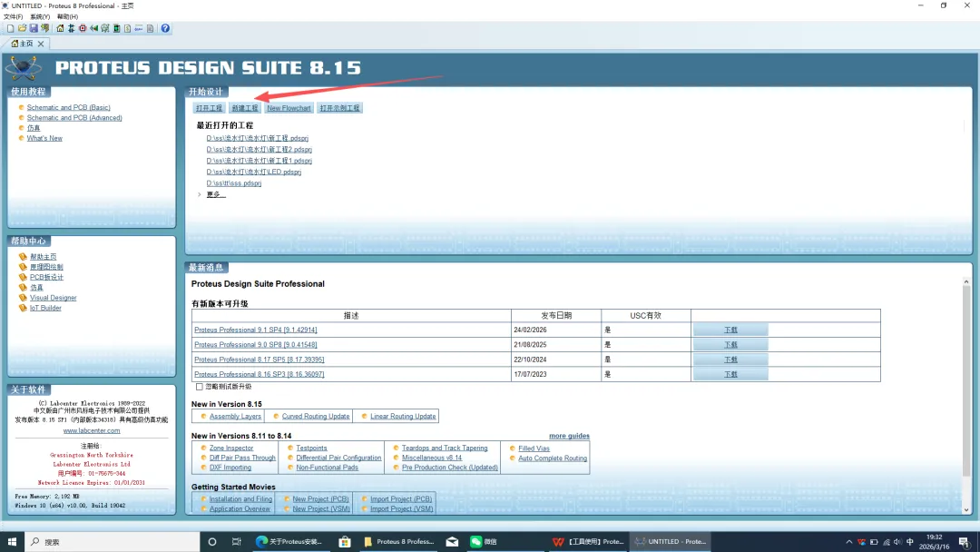This screenshot has height=552, width=980.
Task: Open taskbar notification center icon
Action: click(963, 542)
